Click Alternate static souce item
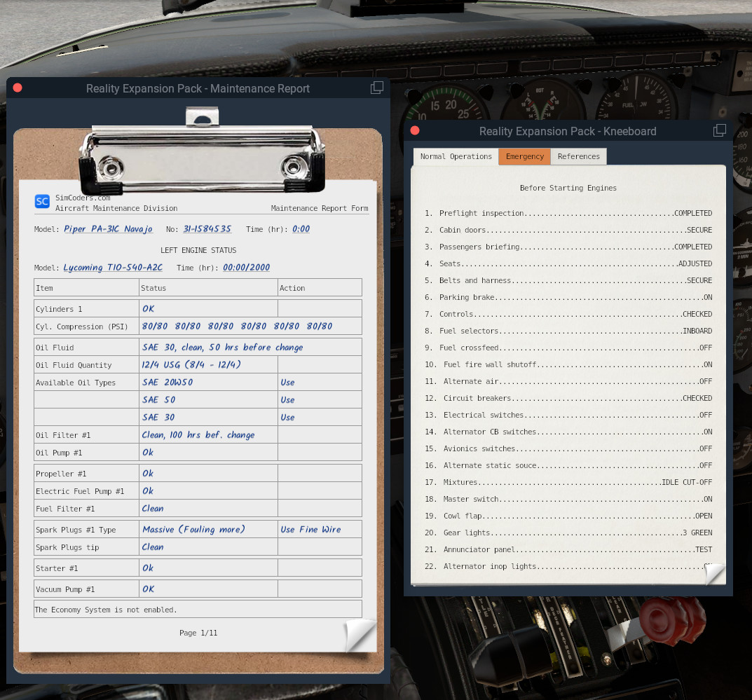Viewport: 752px width, 700px height. pos(568,465)
